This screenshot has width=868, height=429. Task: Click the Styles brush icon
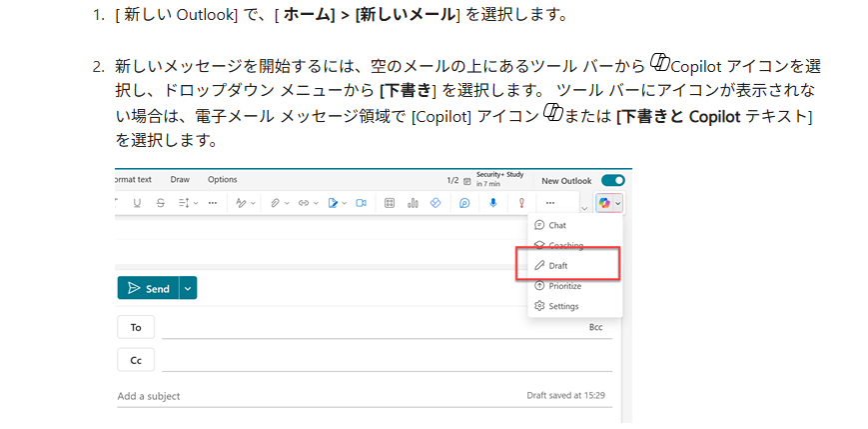(x=242, y=203)
